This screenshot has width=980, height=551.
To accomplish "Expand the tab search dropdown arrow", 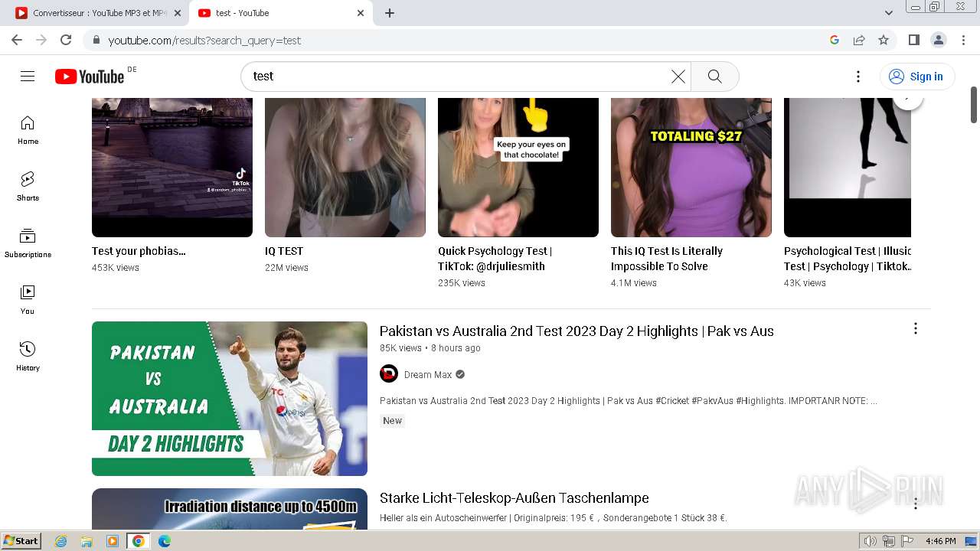I will (x=889, y=13).
